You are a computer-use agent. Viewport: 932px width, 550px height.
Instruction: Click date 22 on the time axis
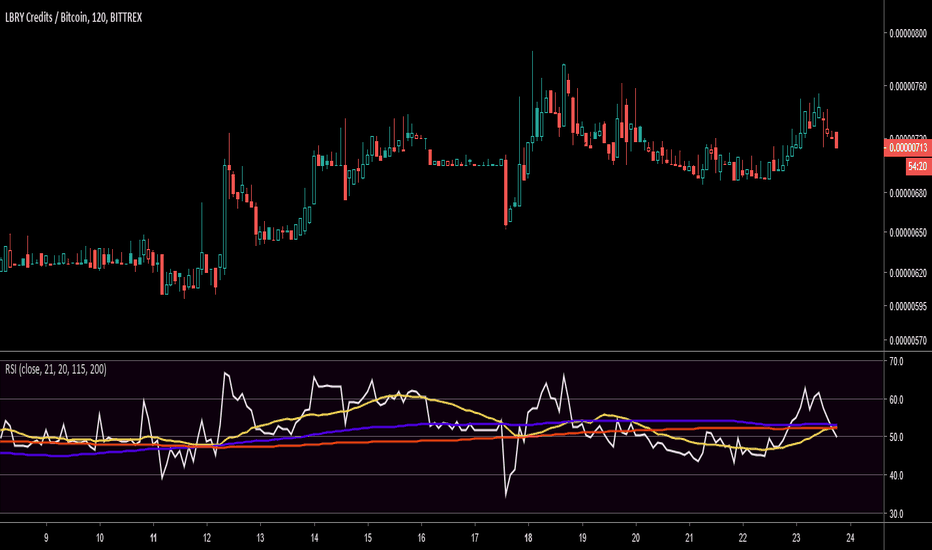pyautogui.click(x=743, y=538)
